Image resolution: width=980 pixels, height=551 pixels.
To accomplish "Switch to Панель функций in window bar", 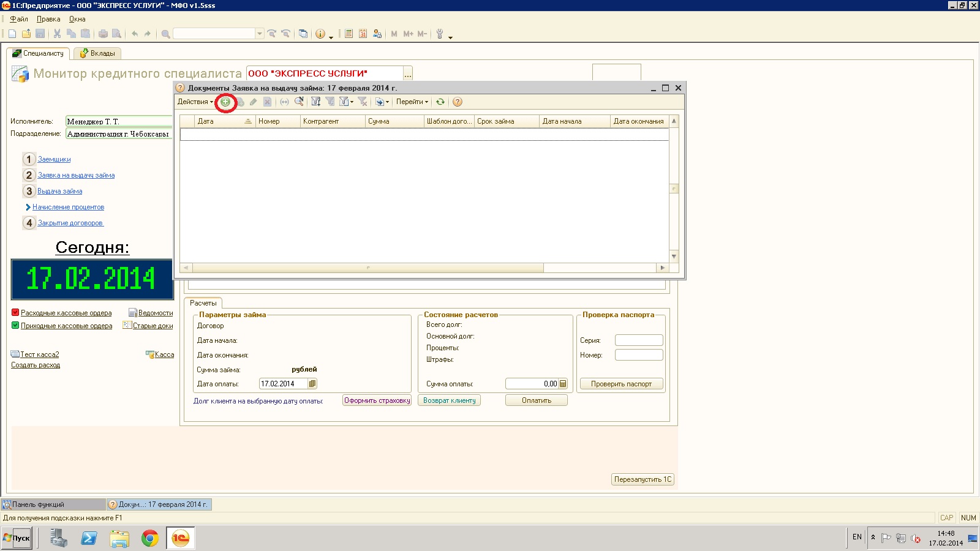I will point(54,504).
